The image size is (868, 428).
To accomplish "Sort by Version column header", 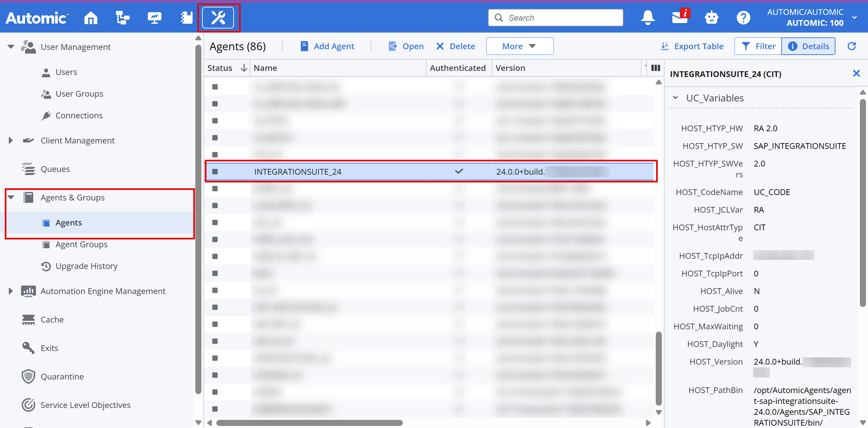I will [566, 68].
